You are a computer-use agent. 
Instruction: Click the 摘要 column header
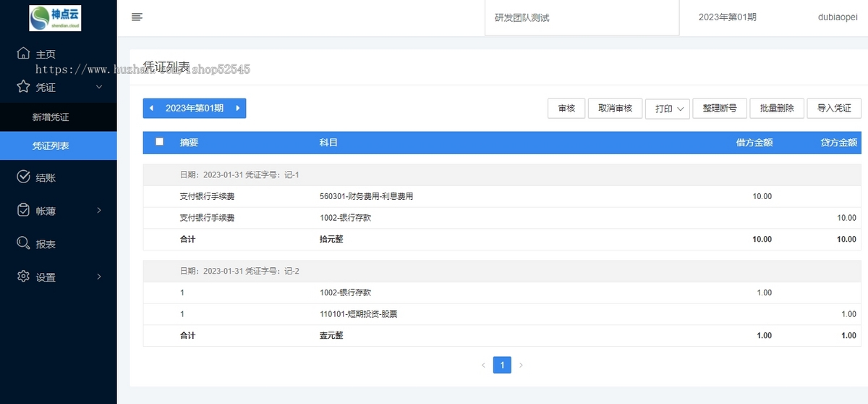click(189, 143)
